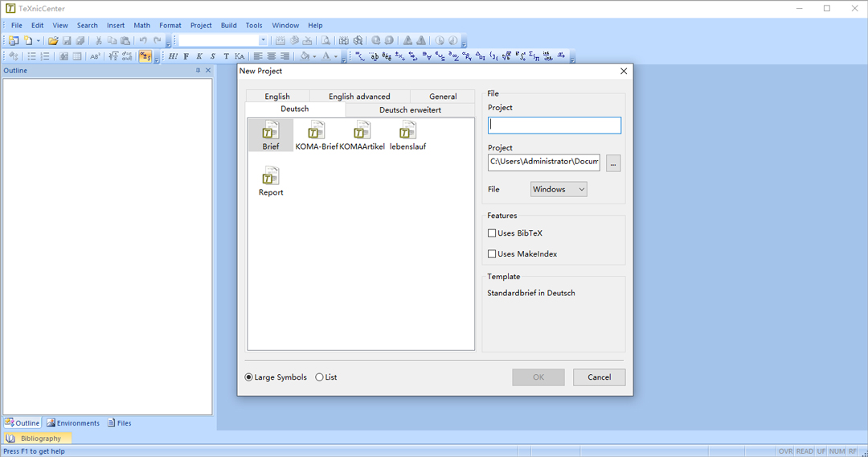Viewport: 868px width, 457px height.
Task: Click the Copy icon in toolbar
Action: point(112,40)
